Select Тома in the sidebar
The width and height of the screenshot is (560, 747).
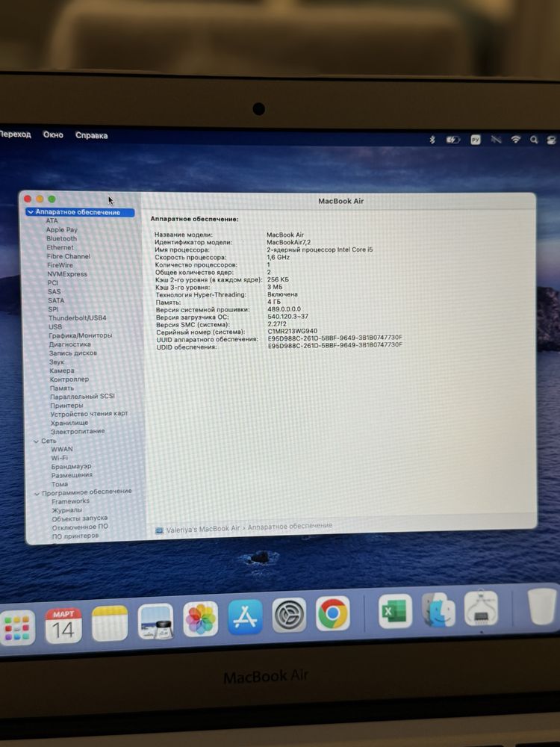60,484
